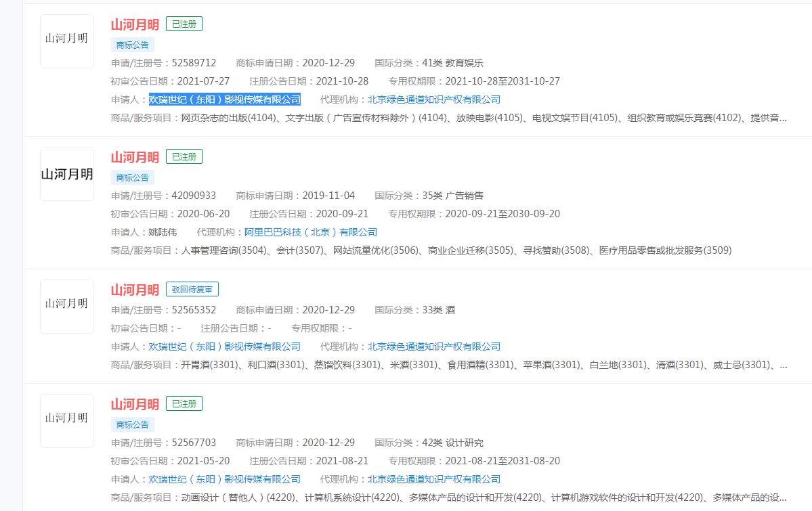
Task: Open 山河月明 title of the 41类 教育娱乐 entry
Action: [135, 24]
